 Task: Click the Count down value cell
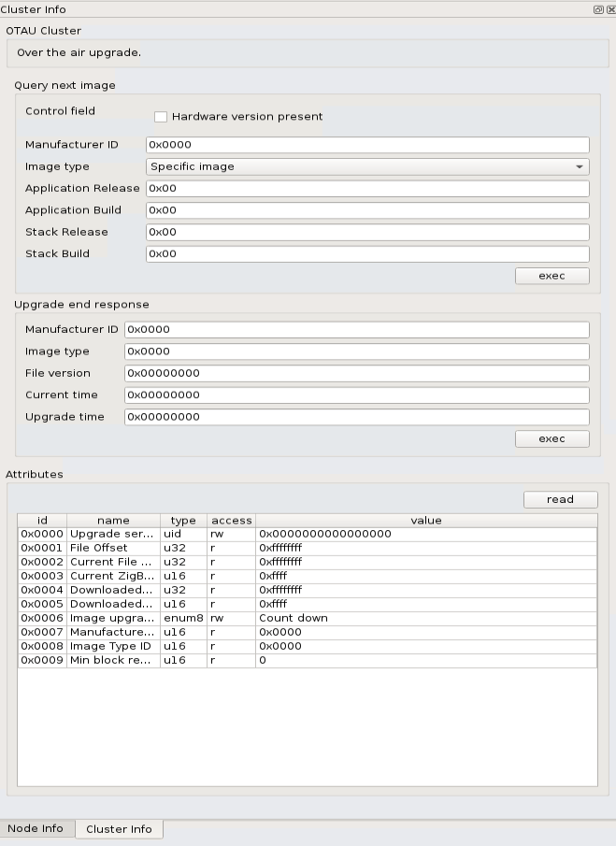[426, 618]
